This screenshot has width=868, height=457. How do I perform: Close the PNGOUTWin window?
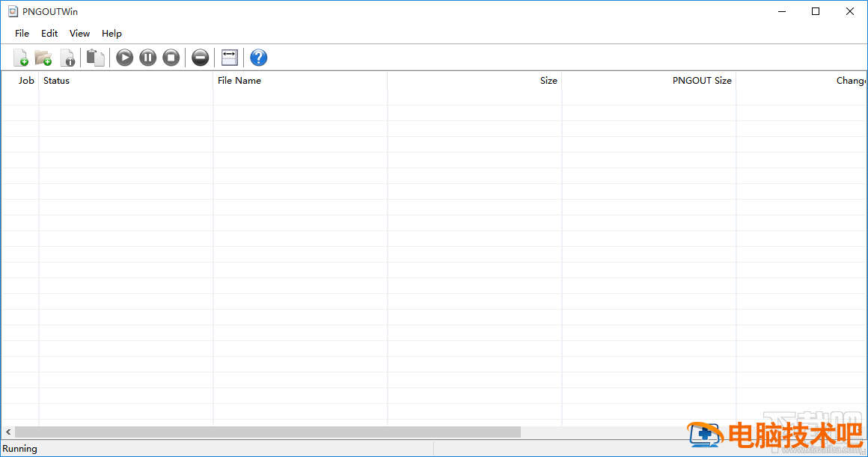(850, 12)
